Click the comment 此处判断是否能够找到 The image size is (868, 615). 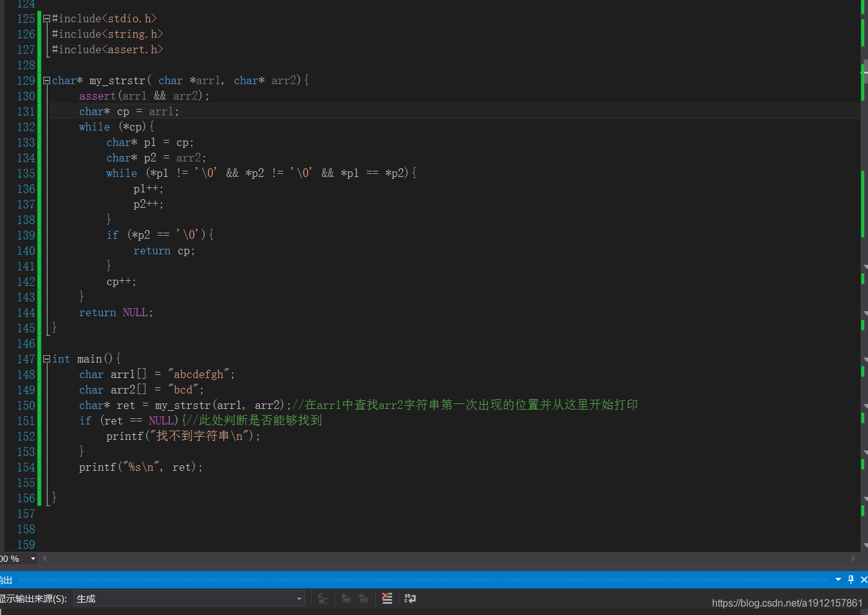pos(254,421)
